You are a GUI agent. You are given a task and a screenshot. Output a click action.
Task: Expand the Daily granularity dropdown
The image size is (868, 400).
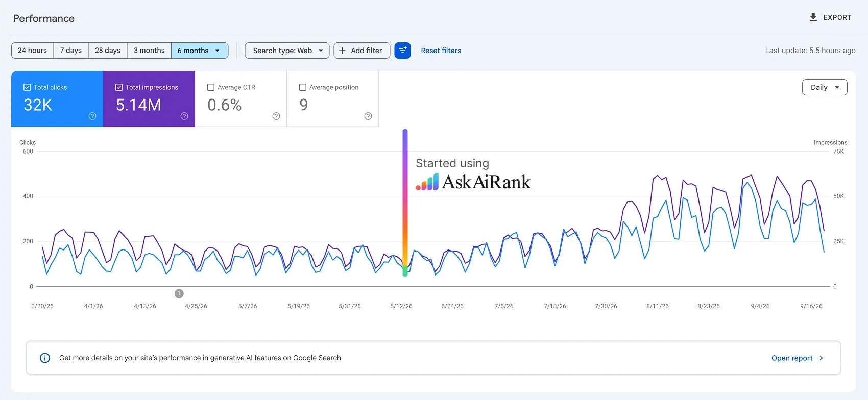tap(825, 87)
